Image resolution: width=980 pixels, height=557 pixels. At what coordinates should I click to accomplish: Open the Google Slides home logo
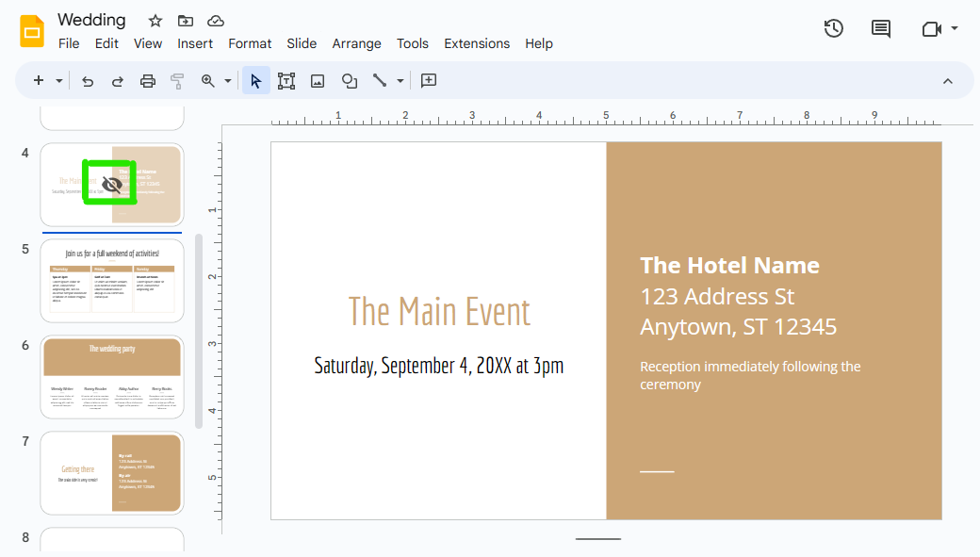[32, 31]
